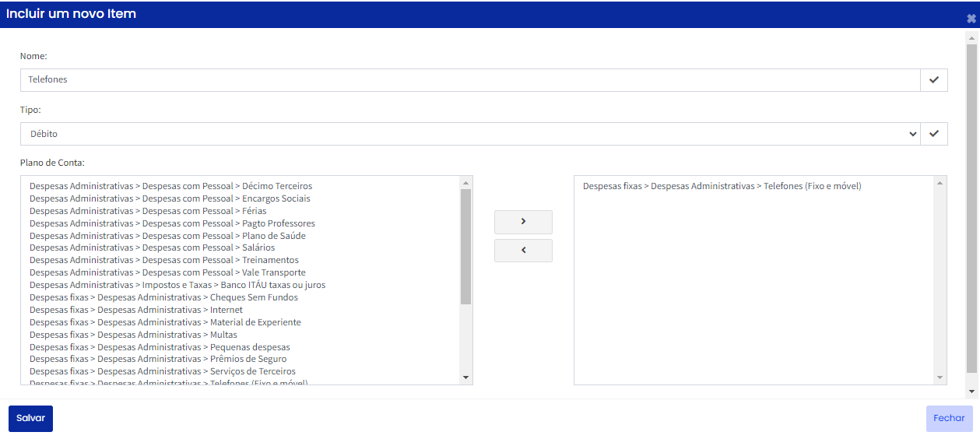Select Despesas Administrativas > Material de Experiente
This screenshot has width=980, height=439.
(165, 322)
